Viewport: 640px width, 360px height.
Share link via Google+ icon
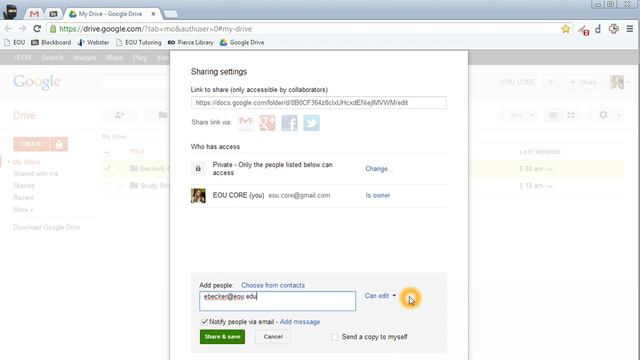[x=267, y=123]
